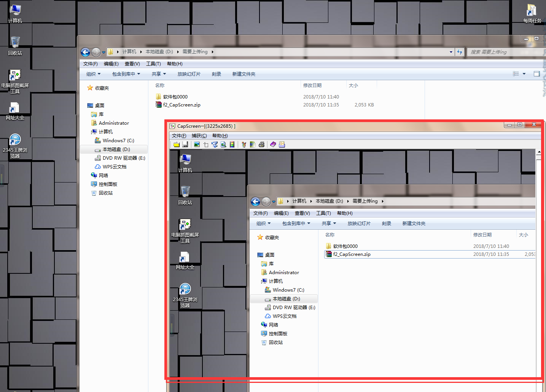Toggle the Explorer preview pane button

(x=536, y=74)
